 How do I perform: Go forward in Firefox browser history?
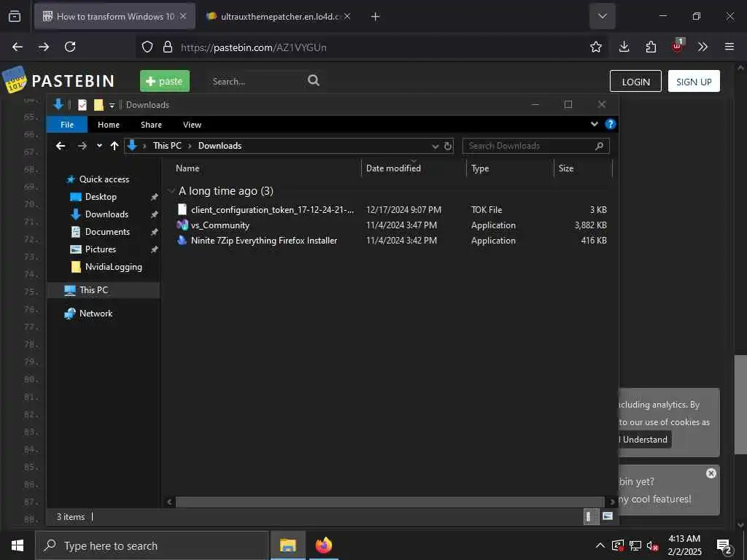44,47
